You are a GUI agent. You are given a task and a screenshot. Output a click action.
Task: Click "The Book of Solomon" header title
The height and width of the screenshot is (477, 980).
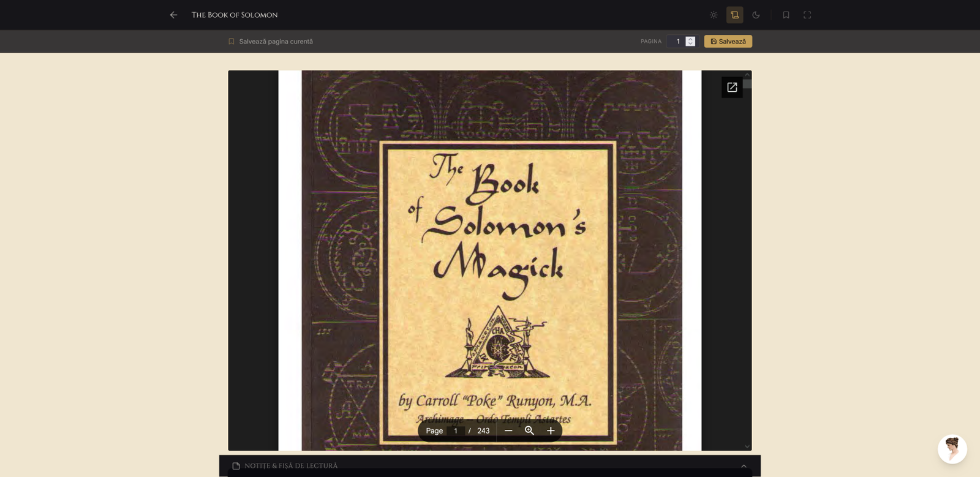click(x=235, y=15)
